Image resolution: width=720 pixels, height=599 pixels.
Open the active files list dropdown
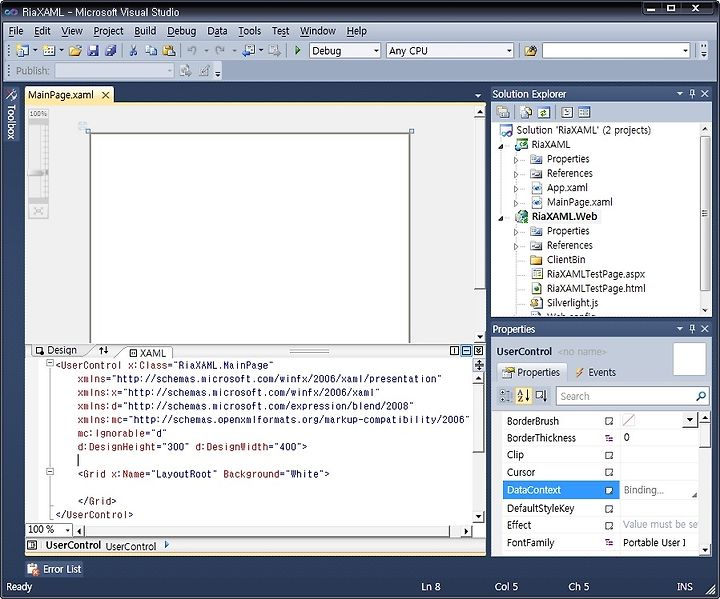[478, 95]
